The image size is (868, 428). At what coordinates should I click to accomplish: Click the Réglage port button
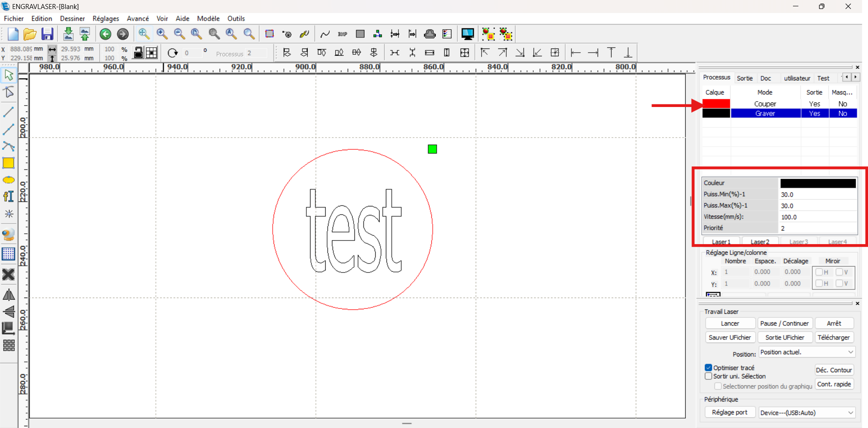[730, 412]
